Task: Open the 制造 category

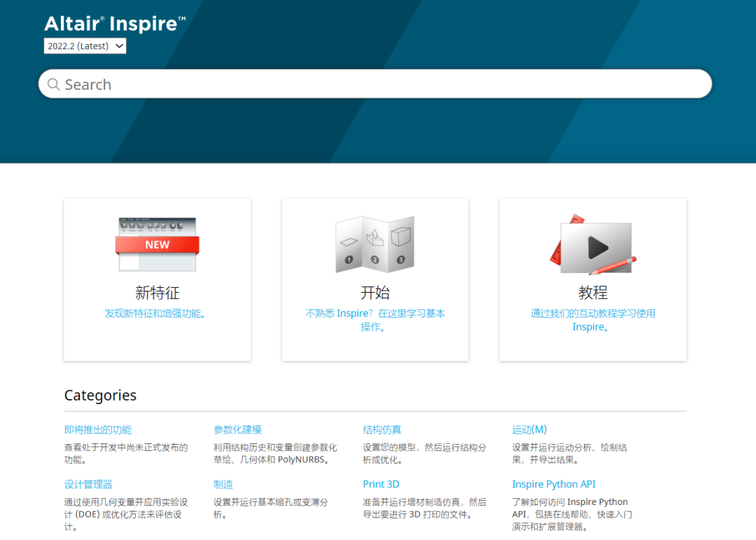Action: pyautogui.click(x=223, y=484)
